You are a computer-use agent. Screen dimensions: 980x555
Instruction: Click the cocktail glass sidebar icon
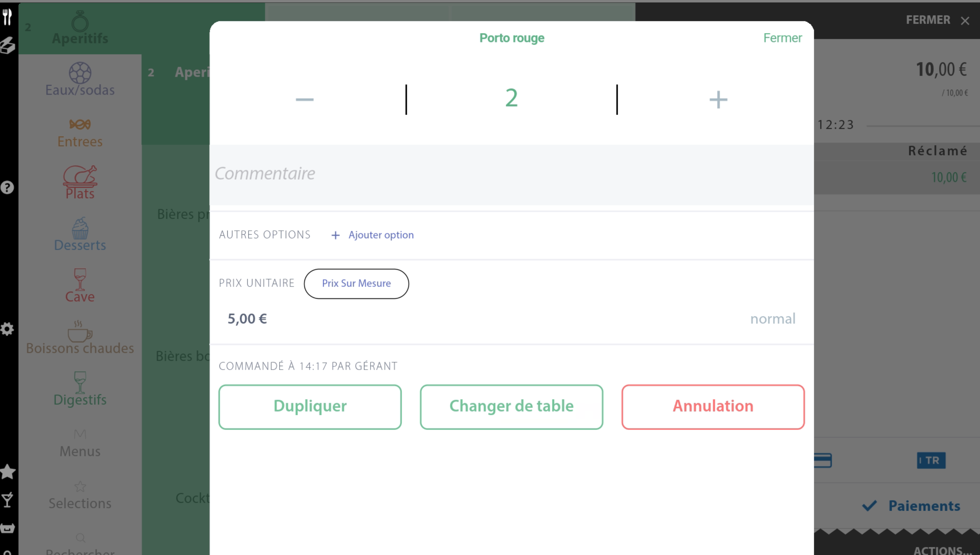pyautogui.click(x=7, y=500)
